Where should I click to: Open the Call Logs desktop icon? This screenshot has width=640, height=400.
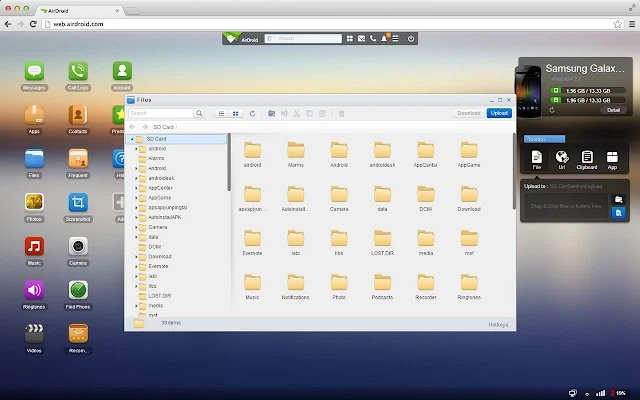[x=77, y=72]
